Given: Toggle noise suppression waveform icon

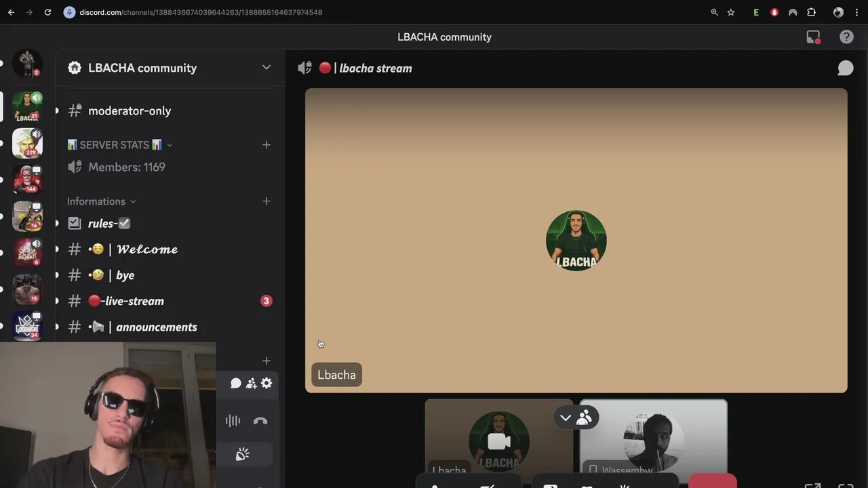Looking at the screenshot, I should tap(233, 421).
